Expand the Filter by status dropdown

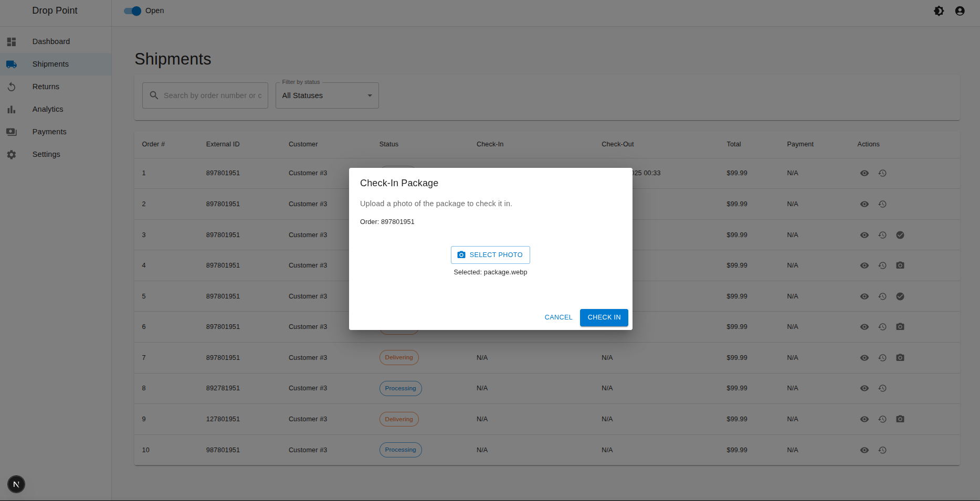pos(326,95)
